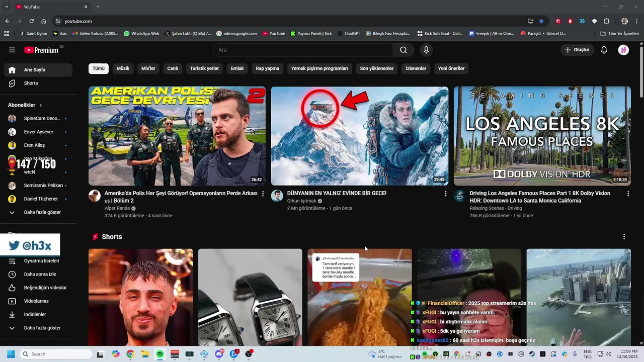Open the tab search dropdown arrow
The height and width of the screenshot is (362, 644).
(7, 7)
